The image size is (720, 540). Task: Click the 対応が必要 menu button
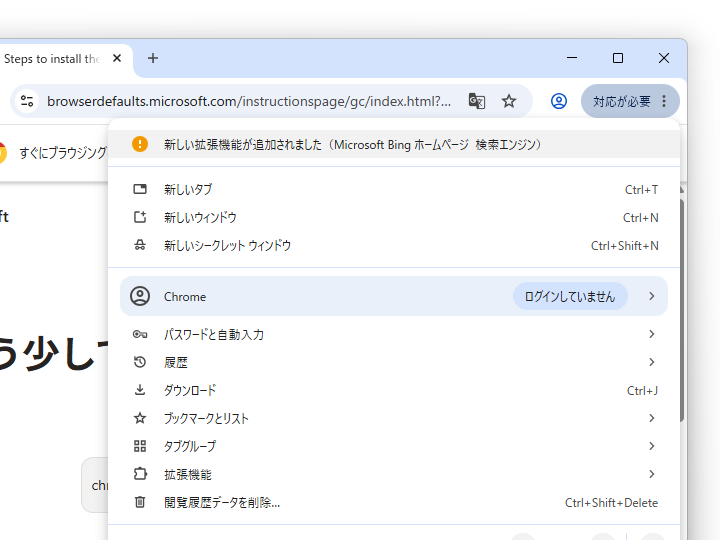coord(630,101)
